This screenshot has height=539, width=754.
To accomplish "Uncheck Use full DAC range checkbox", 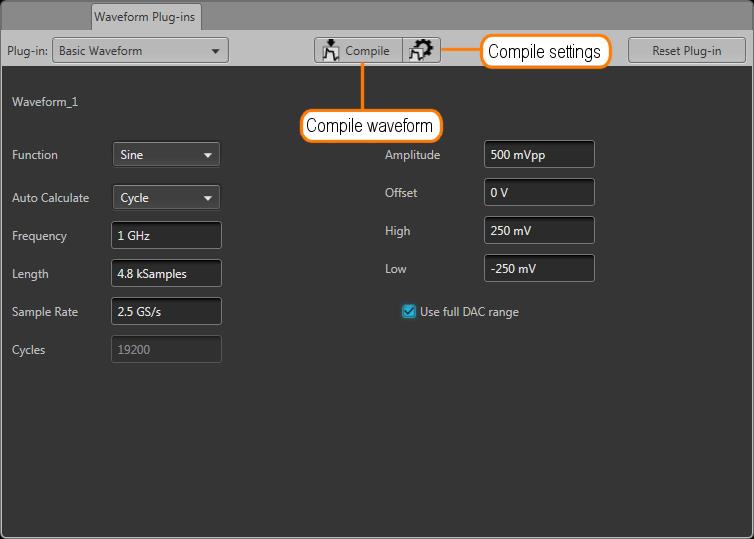I will [x=409, y=312].
